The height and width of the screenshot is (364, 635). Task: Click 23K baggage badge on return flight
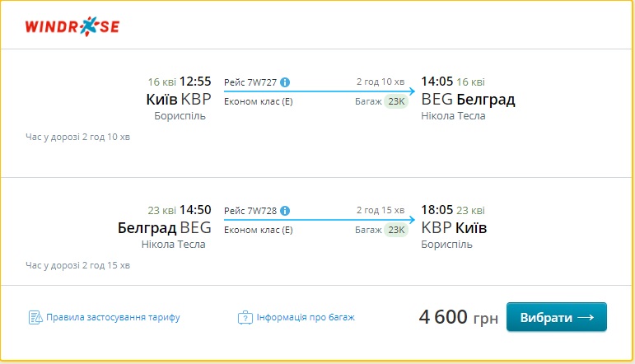(396, 229)
